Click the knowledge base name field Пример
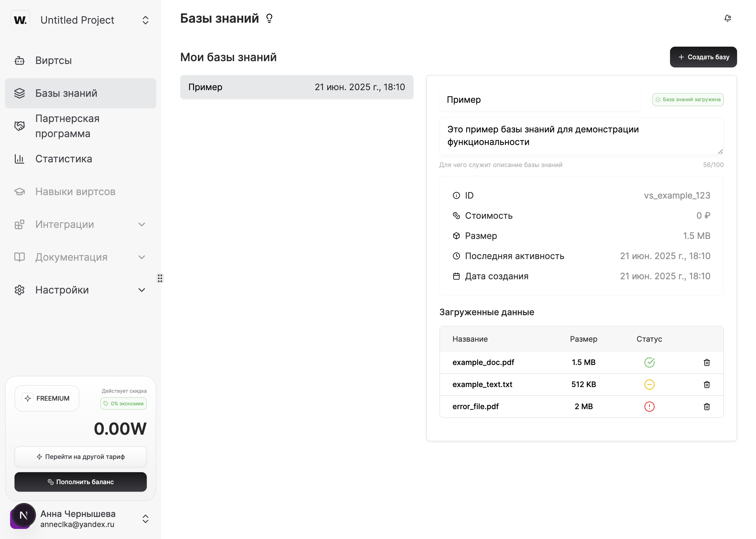756x539 pixels. [540, 100]
